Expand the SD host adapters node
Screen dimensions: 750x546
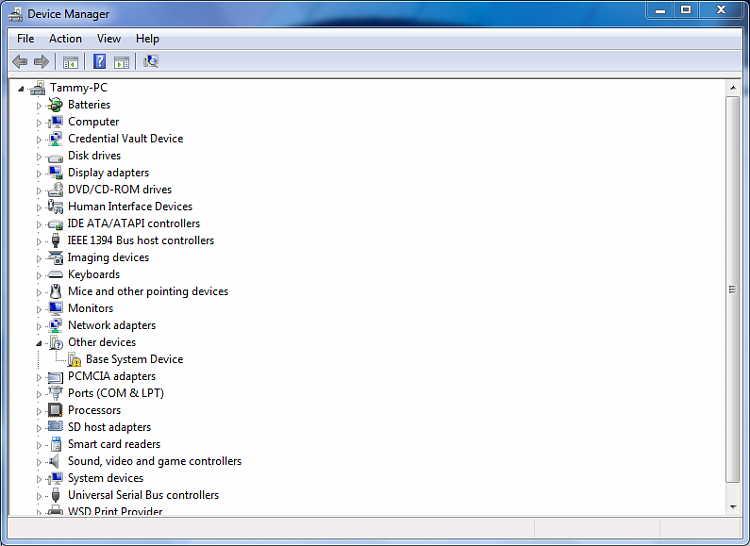pos(39,428)
